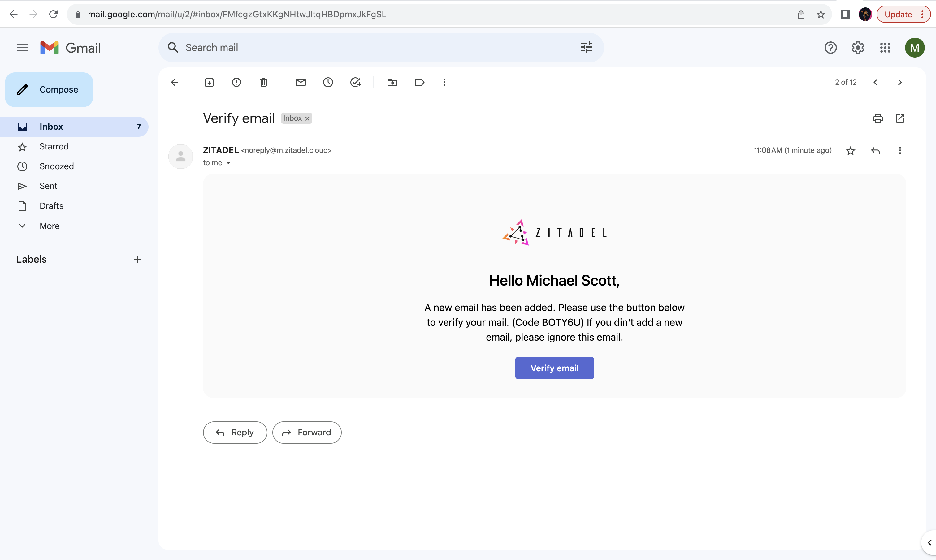
Task: Click the snooze email clock icon
Action: (x=328, y=82)
